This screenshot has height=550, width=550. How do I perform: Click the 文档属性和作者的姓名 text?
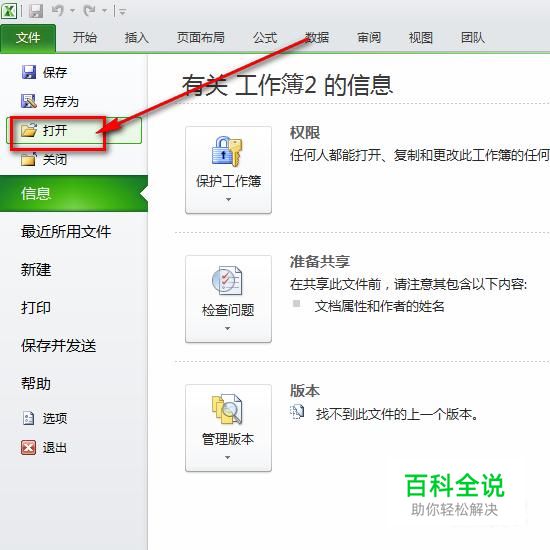pos(380,307)
